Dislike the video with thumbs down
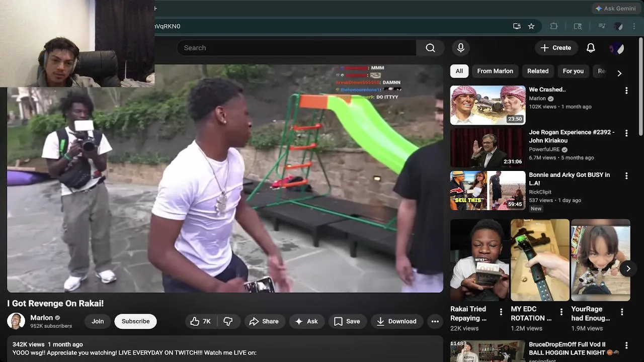This screenshot has height=362, width=644. pyautogui.click(x=228, y=321)
